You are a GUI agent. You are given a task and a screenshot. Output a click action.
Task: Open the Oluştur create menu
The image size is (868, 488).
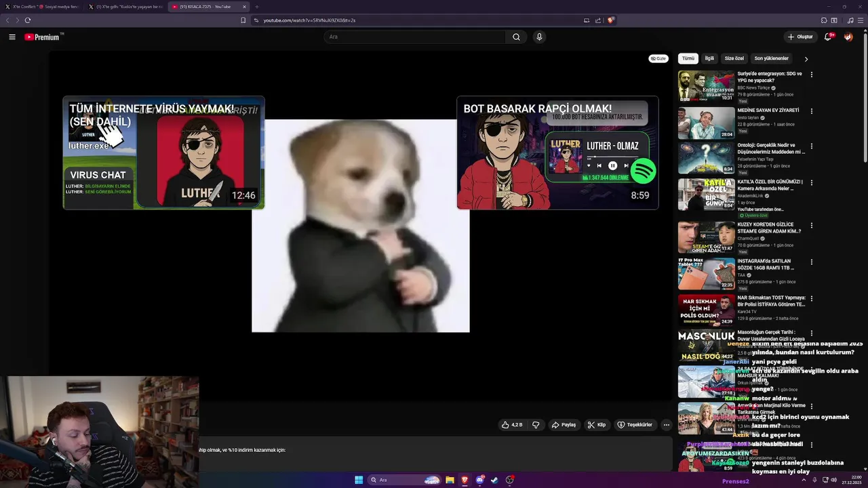click(x=800, y=37)
